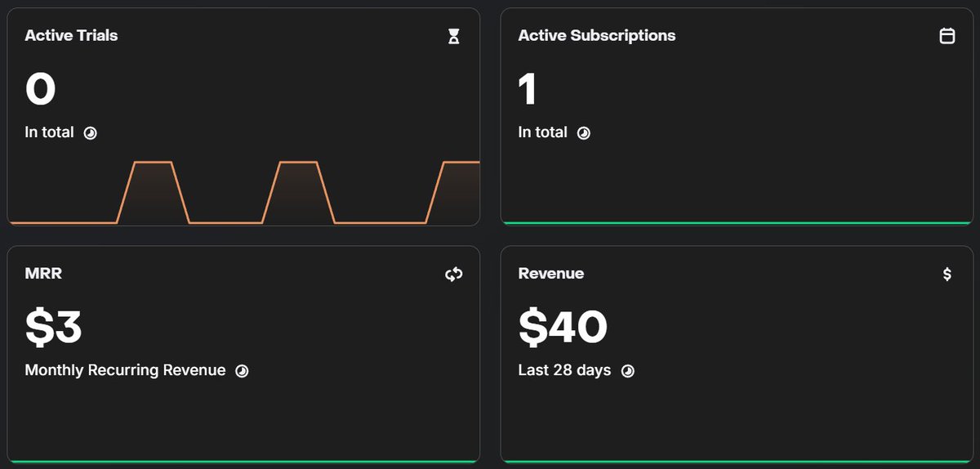Image resolution: width=980 pixels, height=469 pixels.
Task: Click the 'Last 28 days' label
Action: pyautogui.click(x=564, y=370)
